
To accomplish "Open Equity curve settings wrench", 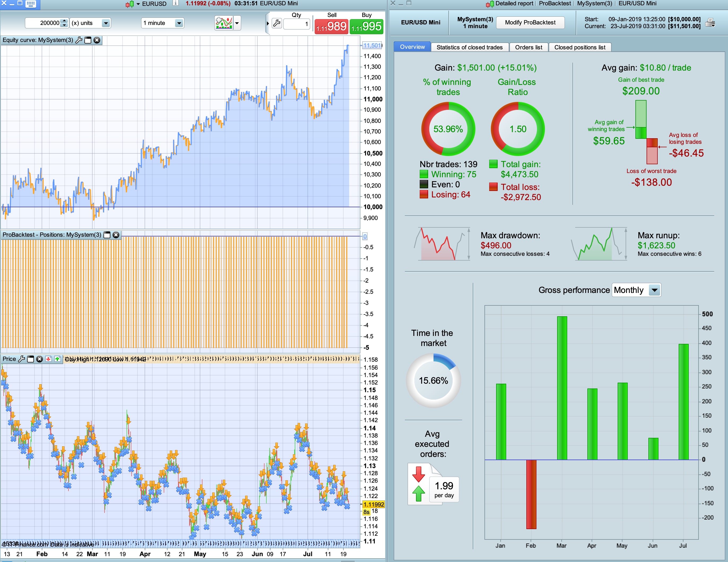I will pyautogui.click(x=79, y=40).
